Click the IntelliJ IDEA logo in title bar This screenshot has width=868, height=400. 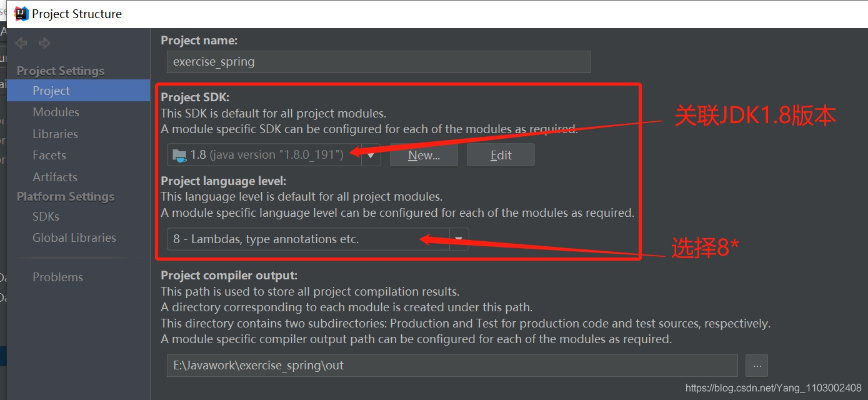tap(19, 12)
